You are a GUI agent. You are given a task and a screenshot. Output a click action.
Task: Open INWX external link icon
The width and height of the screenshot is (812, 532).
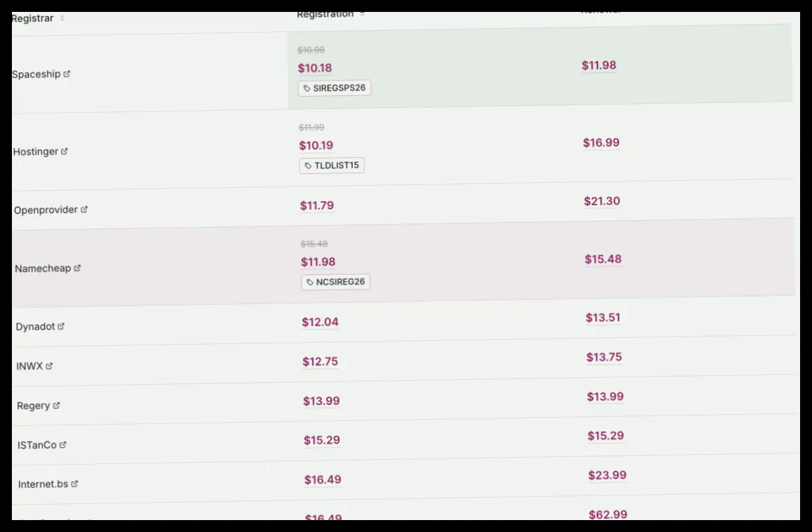tap(48, 366)
